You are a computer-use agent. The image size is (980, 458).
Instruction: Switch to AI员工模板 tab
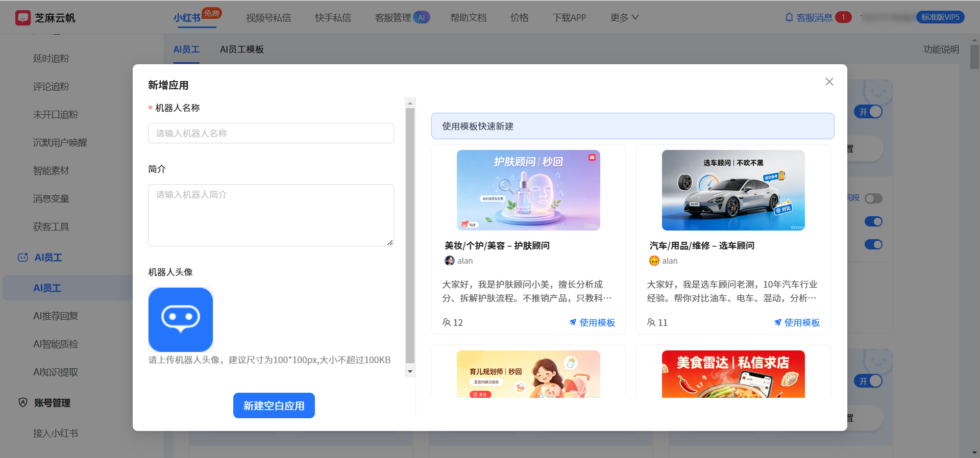tap(242, 49)
